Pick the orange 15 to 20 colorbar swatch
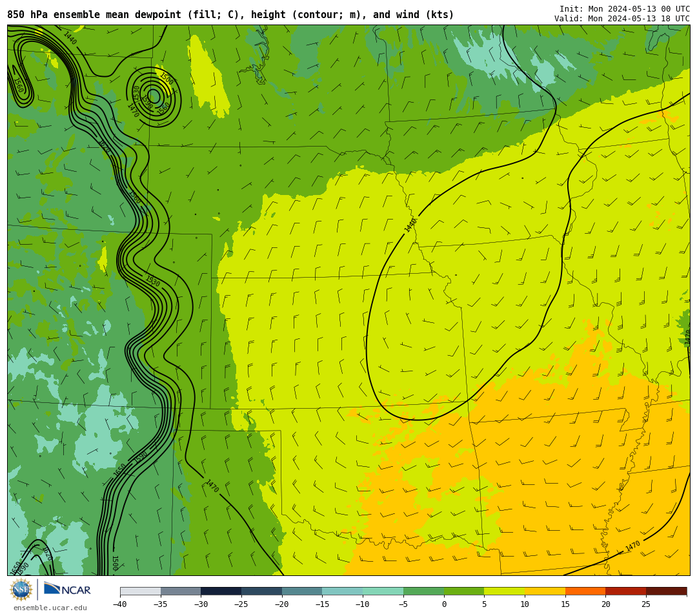Screen dimensions: 697x616 [585, 591]
